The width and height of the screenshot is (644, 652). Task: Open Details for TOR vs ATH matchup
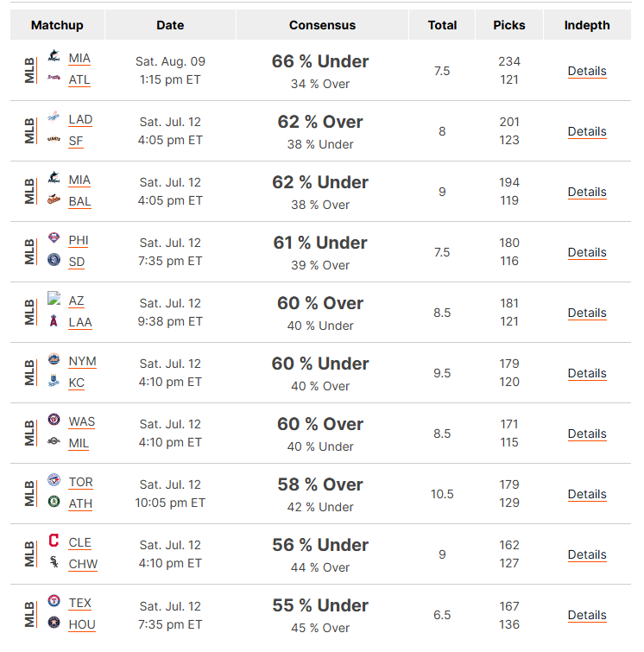[587, 494]
